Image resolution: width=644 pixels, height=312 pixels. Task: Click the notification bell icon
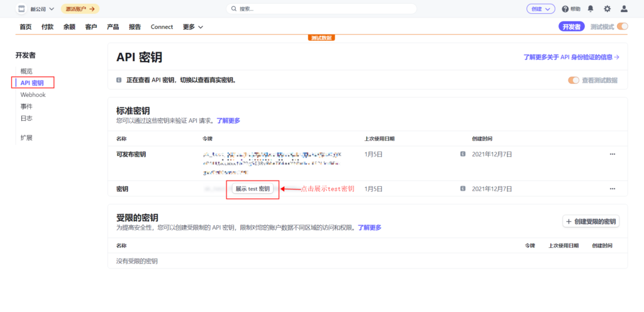click(590, 9)
